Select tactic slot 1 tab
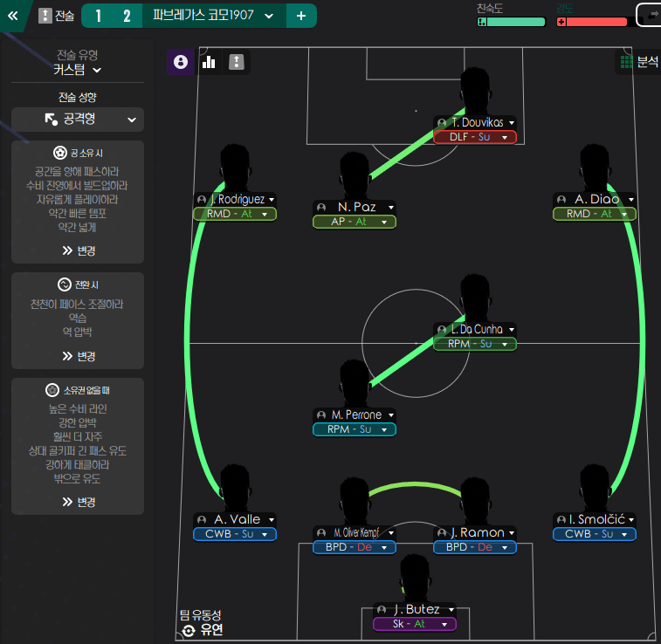Viewport: 661px width, 644px height. (x=98, y=16)
